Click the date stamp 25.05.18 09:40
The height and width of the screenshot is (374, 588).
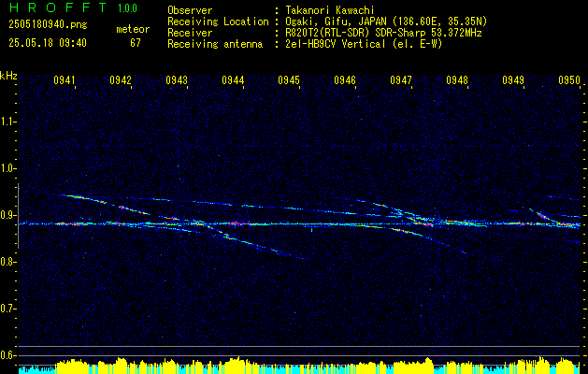48,43
